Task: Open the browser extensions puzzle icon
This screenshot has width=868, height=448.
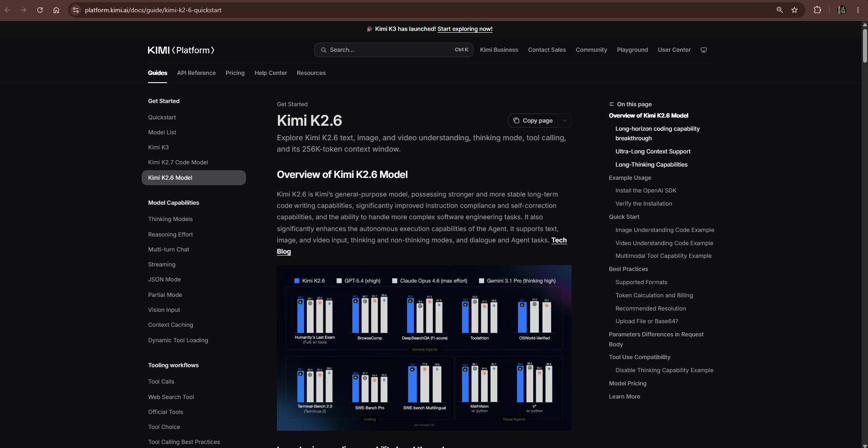Action: 818,10
